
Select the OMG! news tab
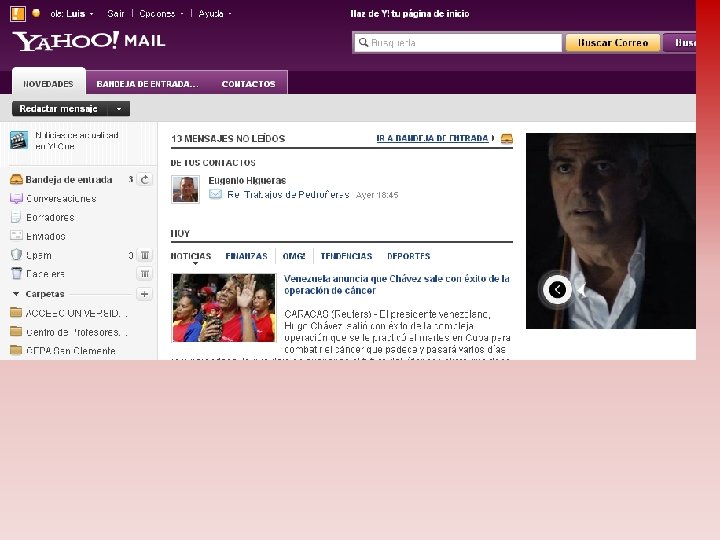coord(294,256)
